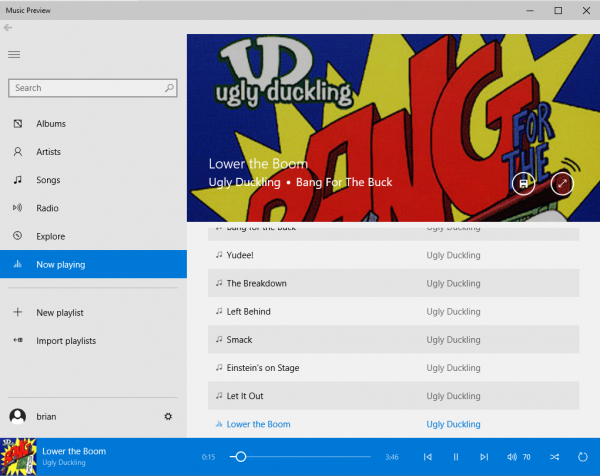Click the Explore compass icon
The width and height of the screenshot is (600, 476).
tap(18, 236)
